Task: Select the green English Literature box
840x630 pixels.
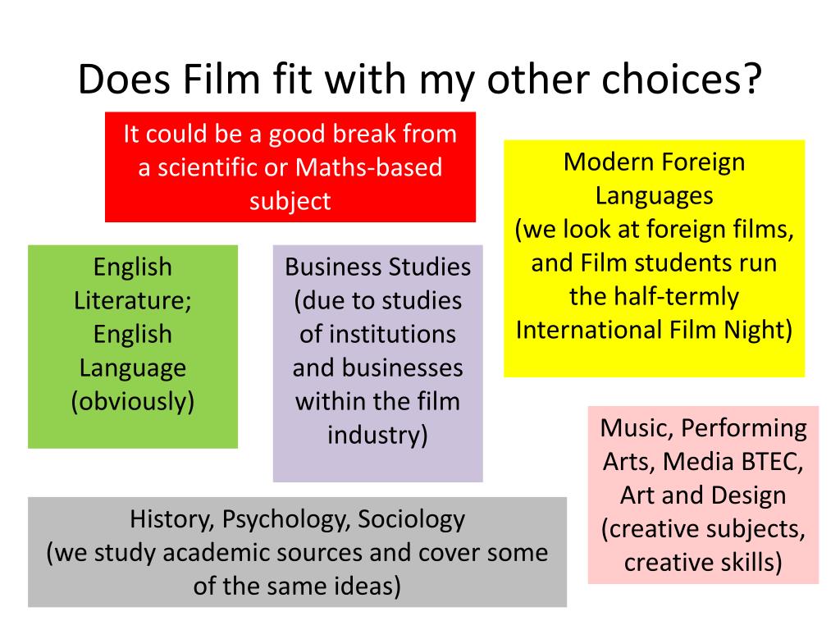Action: [133, 347]
